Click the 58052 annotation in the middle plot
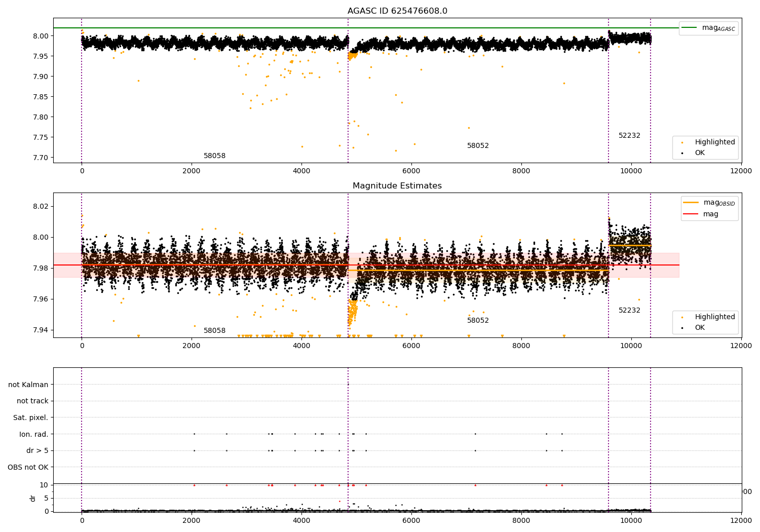The image size is (760, 532). (x=478, y=321)
